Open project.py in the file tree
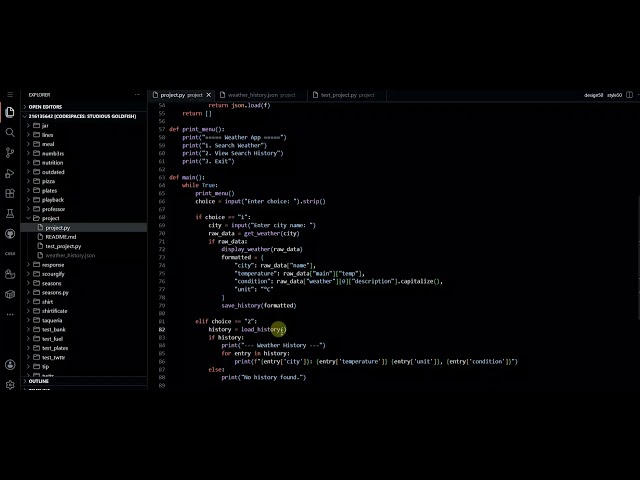This screenshot has height=480, width=640. (84, 228)
